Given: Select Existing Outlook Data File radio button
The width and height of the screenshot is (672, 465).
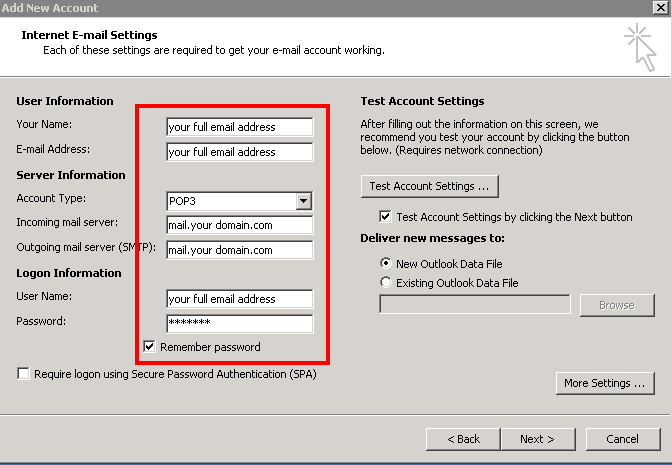Looking at the screenshot, I should coord(386,282).
